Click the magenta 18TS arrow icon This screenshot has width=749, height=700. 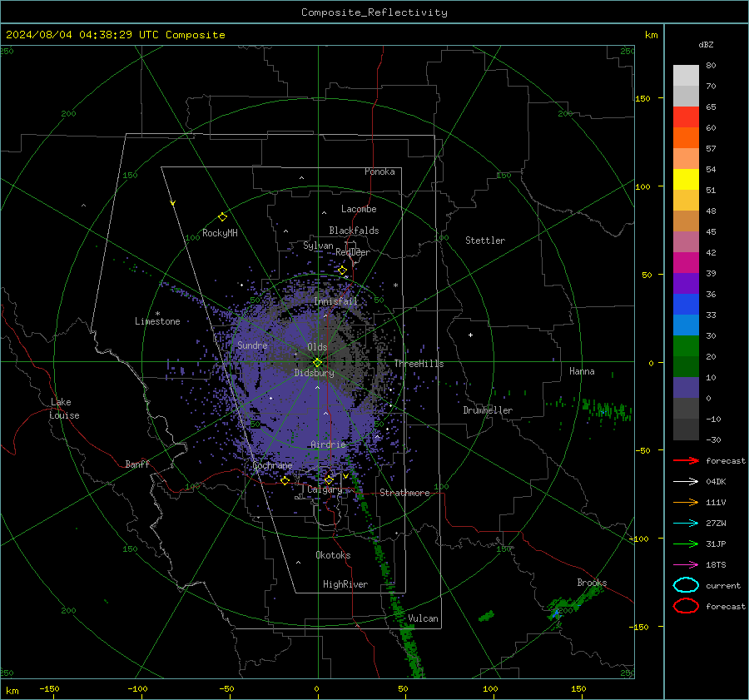(x=686, y=564)
